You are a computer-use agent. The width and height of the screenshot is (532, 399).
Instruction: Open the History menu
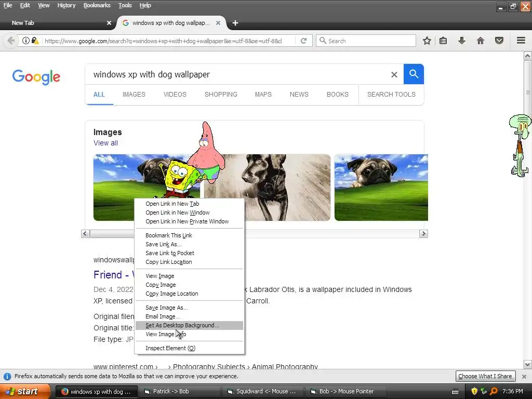(x=66, y=5)
